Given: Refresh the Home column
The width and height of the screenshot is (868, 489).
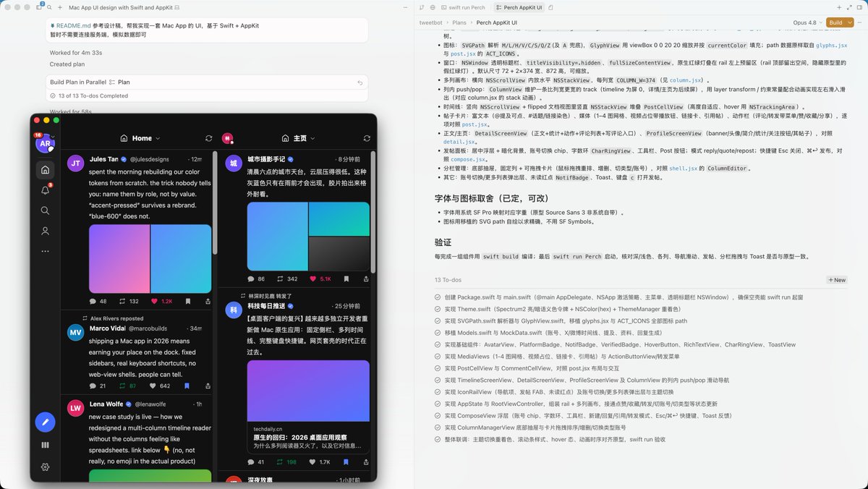Looking at the screenshot, I should pos(209,138).
